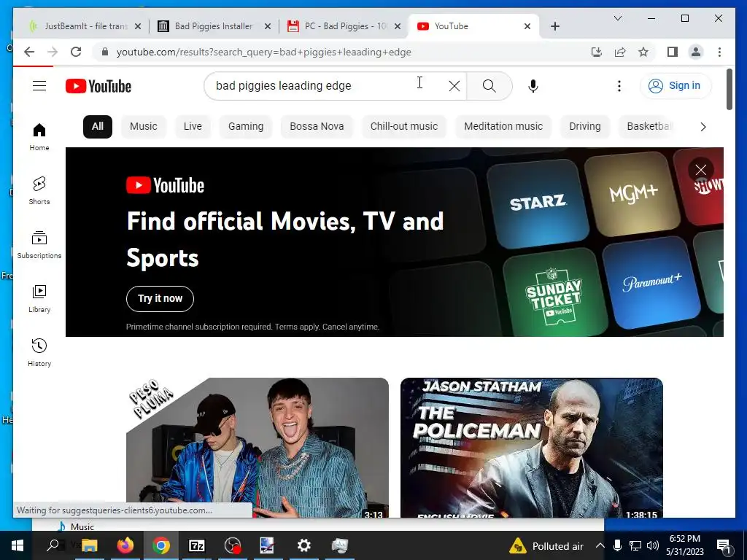
Task: Reload the page
Action: tap(76, 52)
